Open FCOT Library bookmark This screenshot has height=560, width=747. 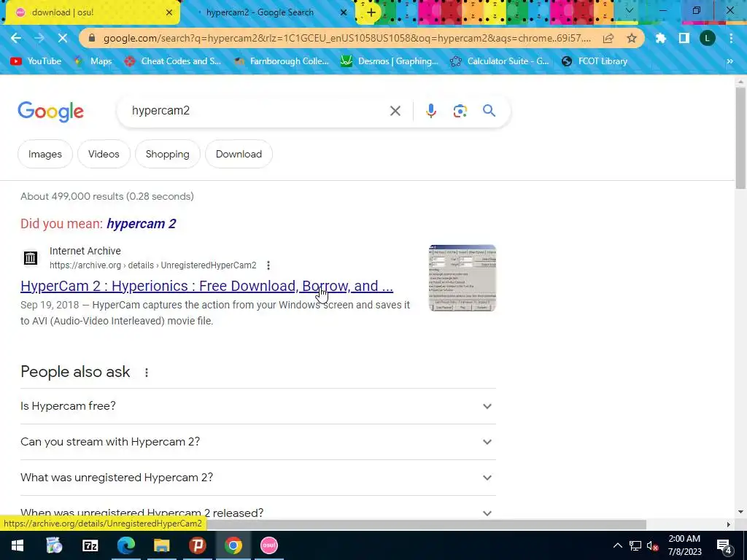coord(595,61)
